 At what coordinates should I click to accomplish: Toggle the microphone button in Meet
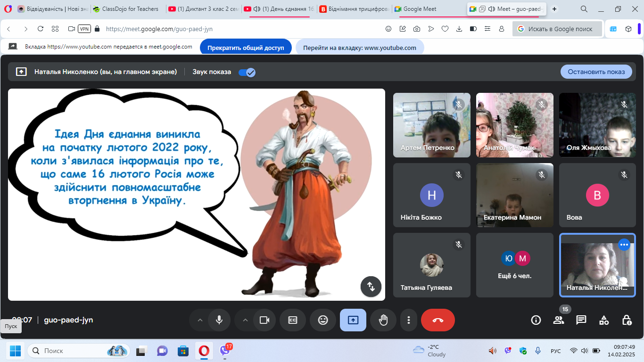pos(219,320)
